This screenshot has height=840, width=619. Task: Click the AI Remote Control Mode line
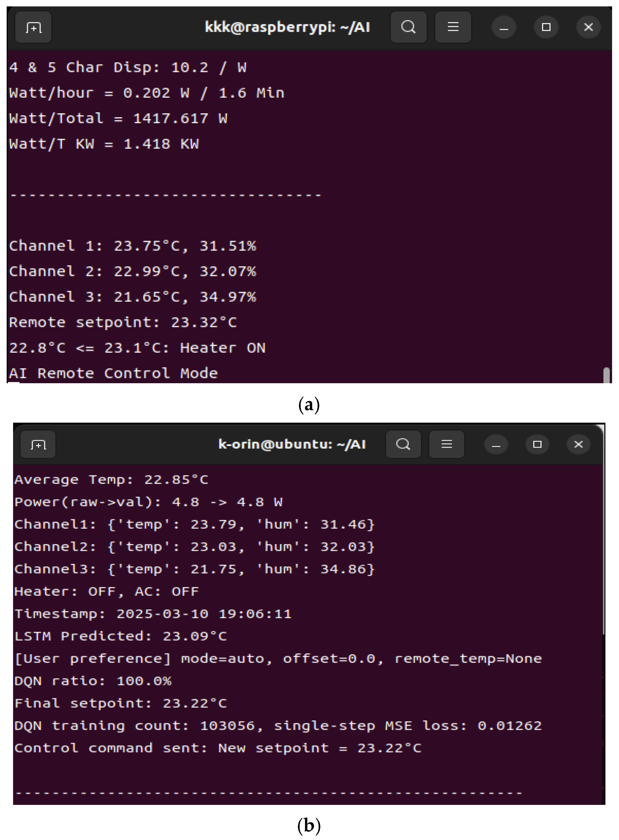(x=114, y=373)
